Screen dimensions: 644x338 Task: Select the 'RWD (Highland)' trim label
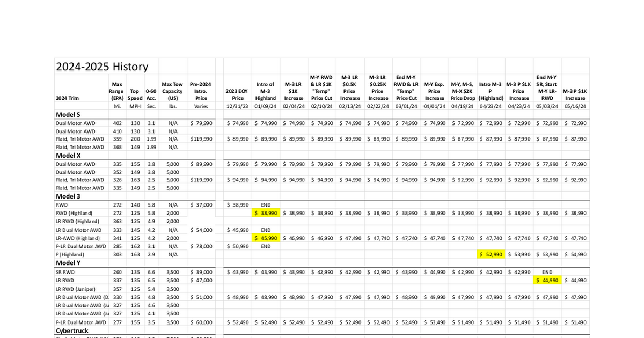(x=74, y=213)
